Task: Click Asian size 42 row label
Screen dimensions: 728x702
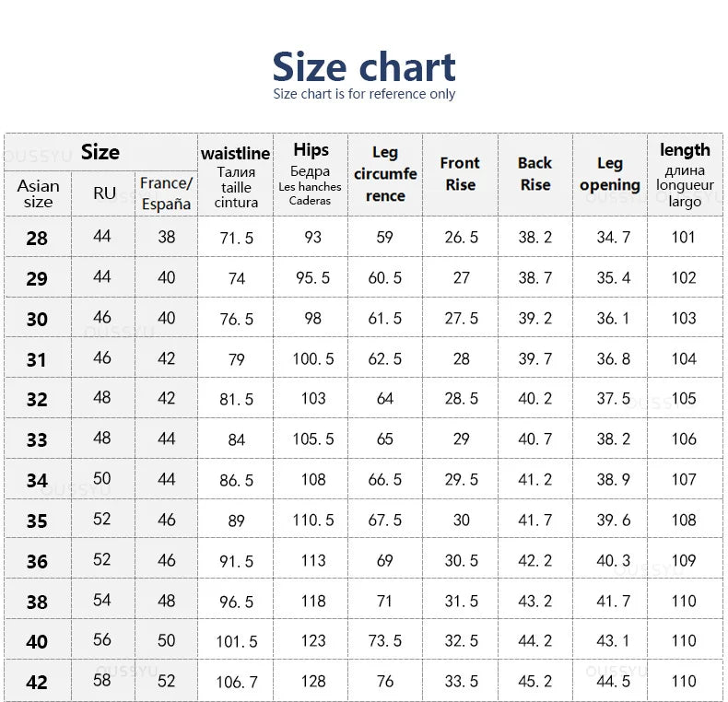Action: [x=37, y=683]
